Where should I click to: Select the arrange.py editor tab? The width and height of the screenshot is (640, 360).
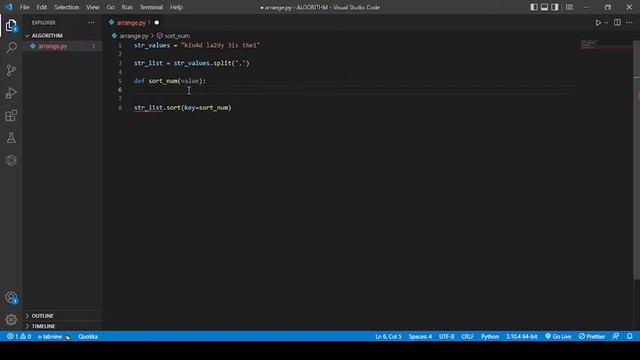[x=131, y=23]
